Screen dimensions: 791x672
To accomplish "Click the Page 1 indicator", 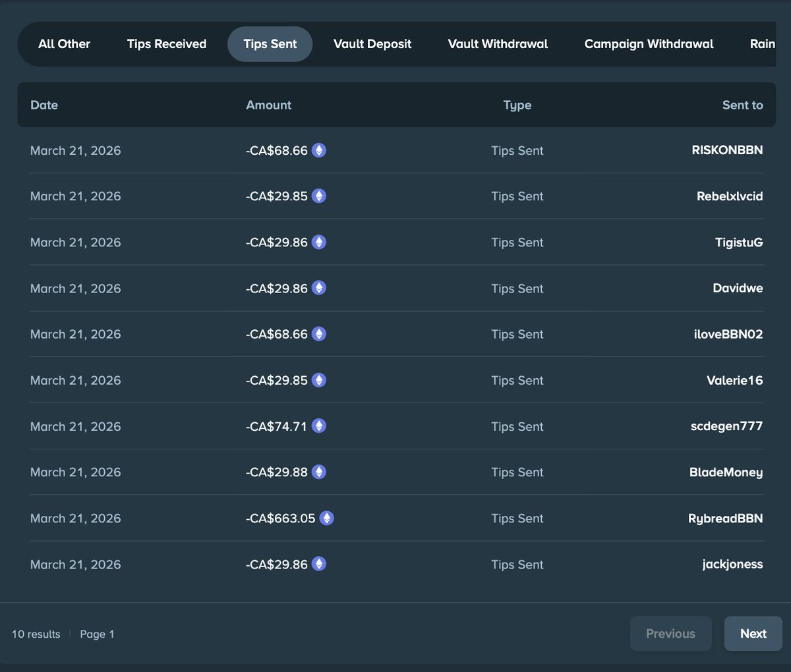I will tap(97, 634).
